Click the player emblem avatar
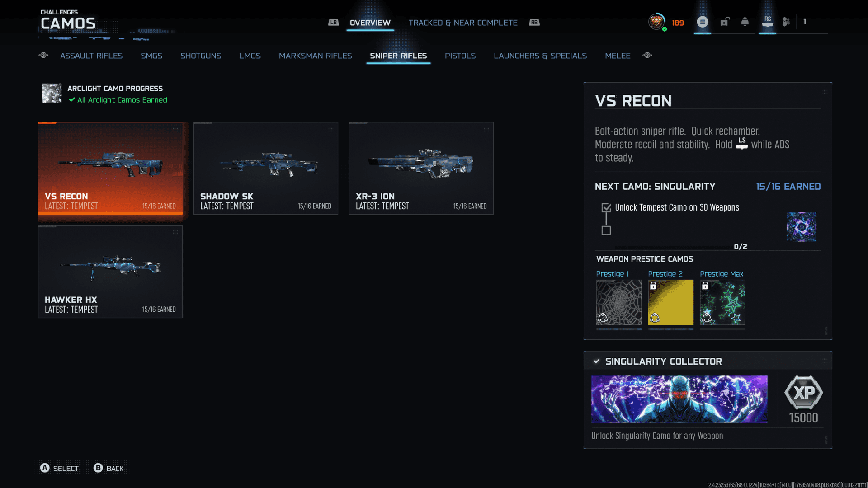 tap(656, 22)
